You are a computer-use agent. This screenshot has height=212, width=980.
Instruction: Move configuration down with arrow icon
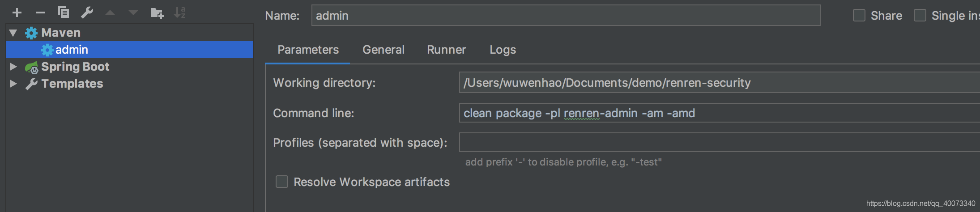point(133,13)
